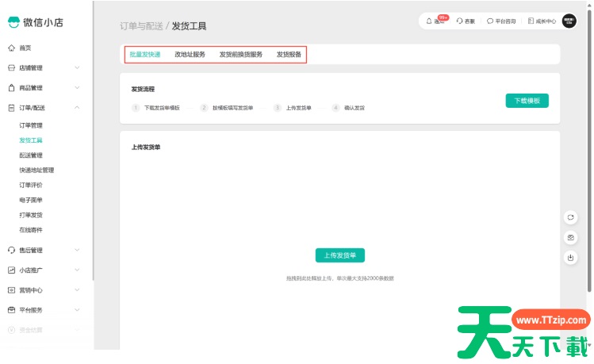Go to 首页 in the sidebar
The height and width of the screenshot is (364, 594).
click(x=25, y=48)
